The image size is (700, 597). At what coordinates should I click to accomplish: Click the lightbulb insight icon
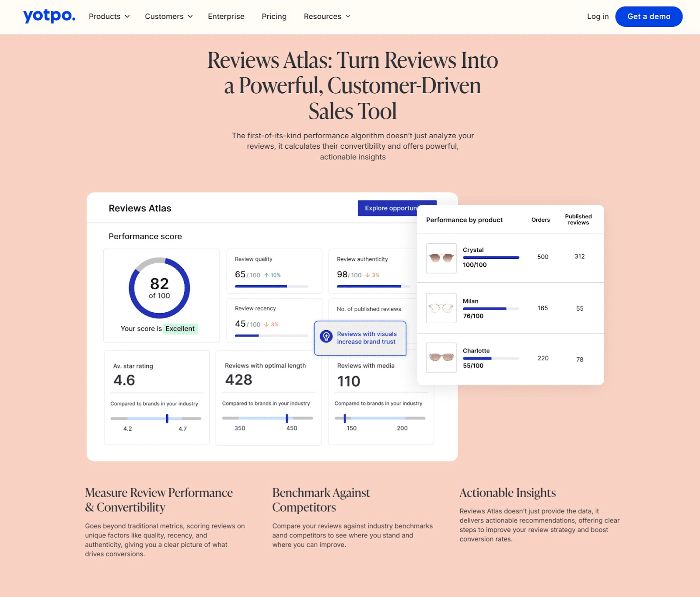[326, 336]
